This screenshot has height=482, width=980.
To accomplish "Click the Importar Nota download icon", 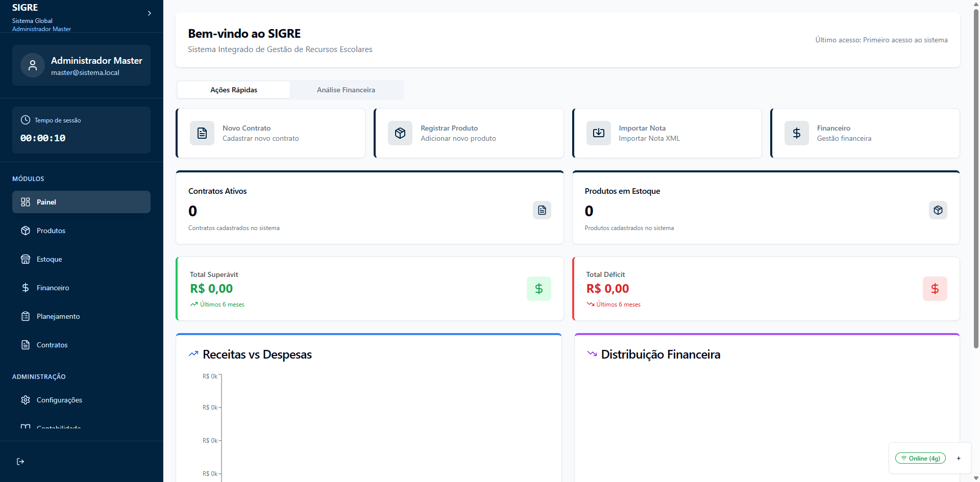I will pos(599,133).
